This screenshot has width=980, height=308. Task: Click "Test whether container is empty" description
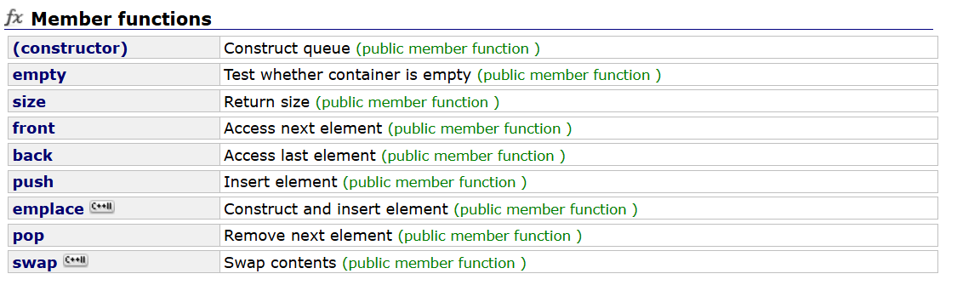pyautogui.click(x=347, y=75)
